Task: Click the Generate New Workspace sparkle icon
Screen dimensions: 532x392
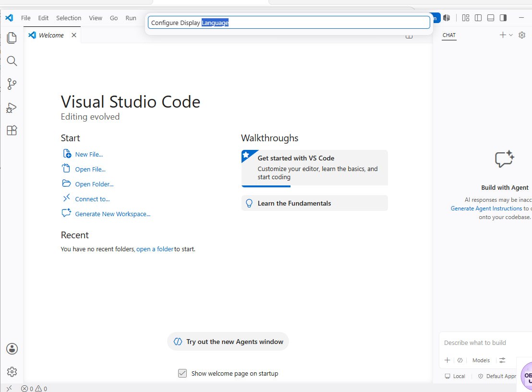Action: click(66, 213)
